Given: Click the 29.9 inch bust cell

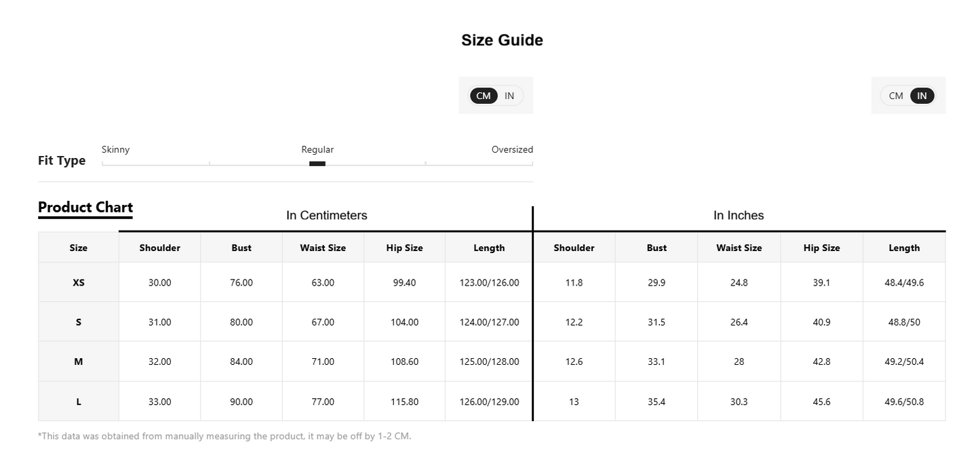Looking at the screenshot, I should [x=656, y=282].
